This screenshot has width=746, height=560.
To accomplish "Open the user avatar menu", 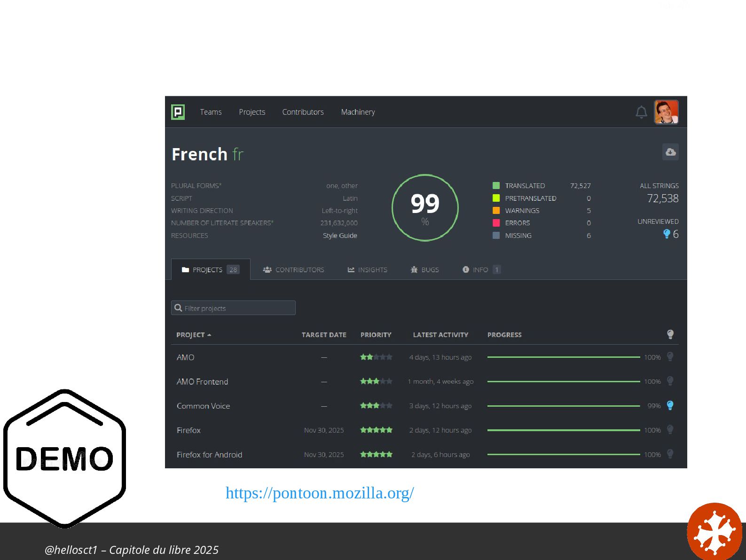I will 666,112.
